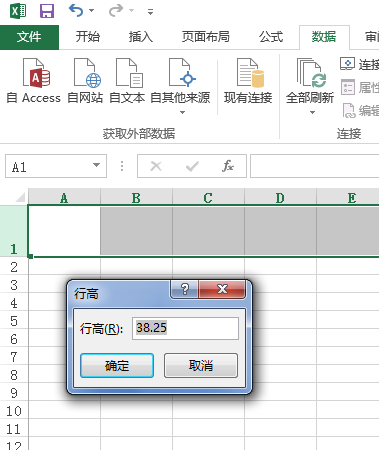
Task: Click cell C1
Action: click(x=208, y=231)
